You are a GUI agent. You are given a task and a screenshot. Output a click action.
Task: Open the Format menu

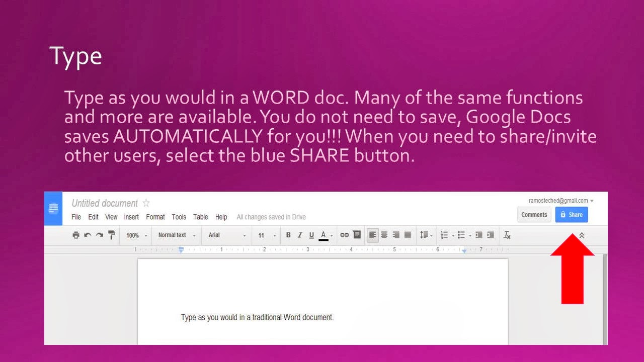coord(155,217)
